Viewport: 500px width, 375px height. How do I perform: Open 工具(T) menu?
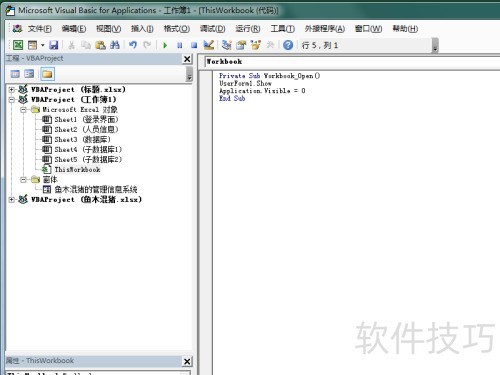coord(283,29)
